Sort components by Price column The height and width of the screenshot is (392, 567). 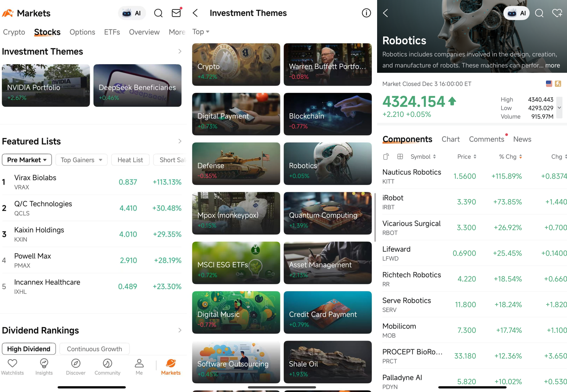pyautogui.click(x=467, y=157)
